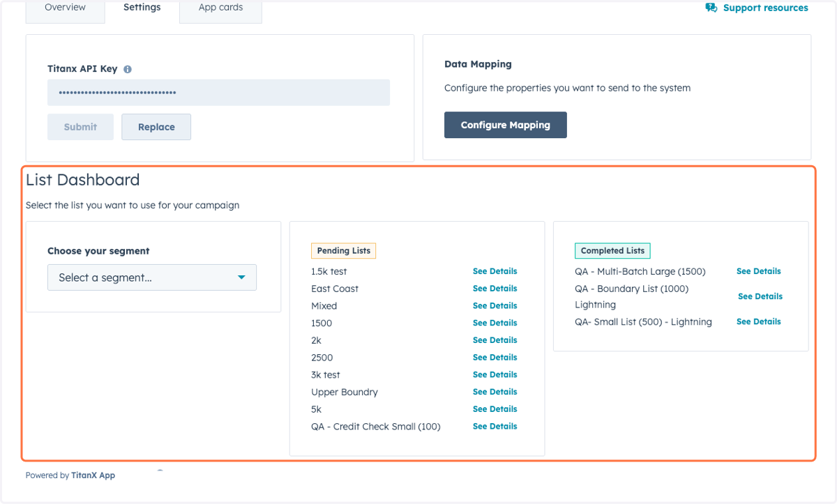Click the 'Upper Boundry' list name
The width and height of the screenshot is (837, 504).
pyautogui.click(x=345, y=392)
